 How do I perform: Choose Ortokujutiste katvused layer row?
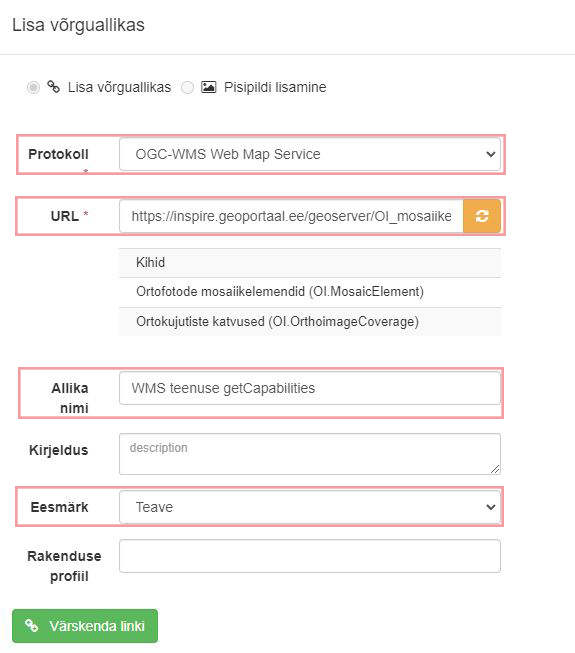click(x=310, y=322)
